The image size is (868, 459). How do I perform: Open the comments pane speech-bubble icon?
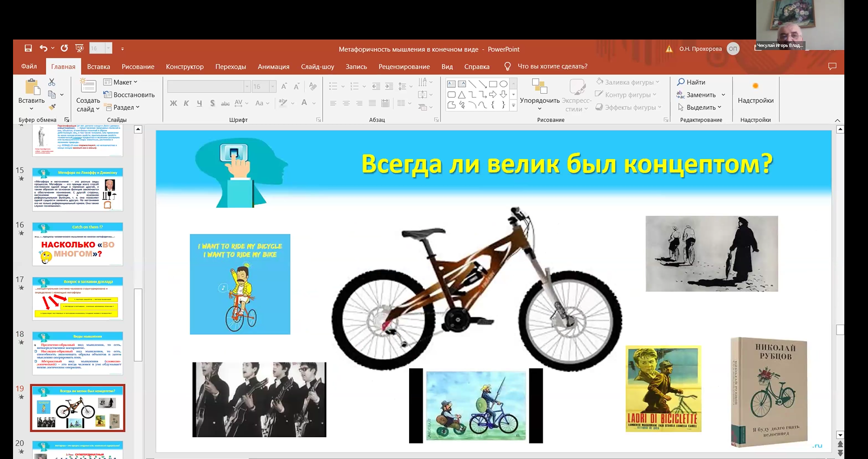(832, 66)
